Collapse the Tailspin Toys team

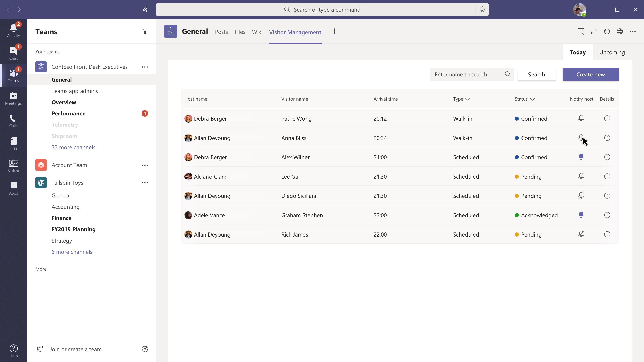[67, 183]
